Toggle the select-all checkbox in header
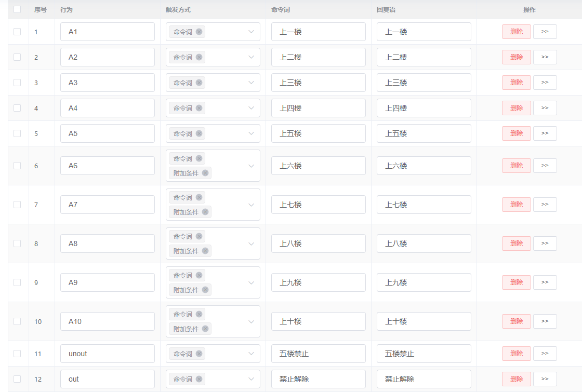Screen dimensions: 582x392 17,9
